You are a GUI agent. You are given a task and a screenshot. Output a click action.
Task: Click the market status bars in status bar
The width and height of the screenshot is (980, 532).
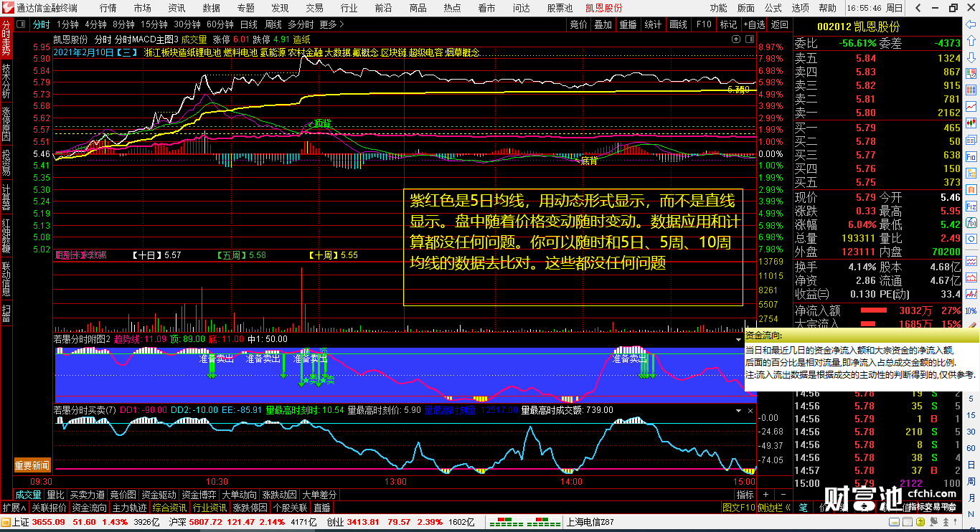click(x=524, y=522)
